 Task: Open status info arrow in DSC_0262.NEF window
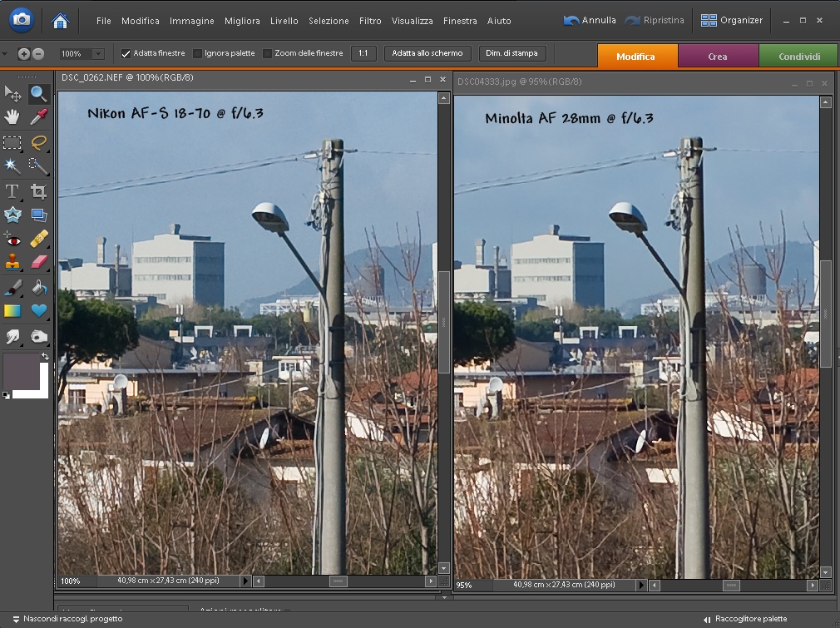tap(245, 581)
